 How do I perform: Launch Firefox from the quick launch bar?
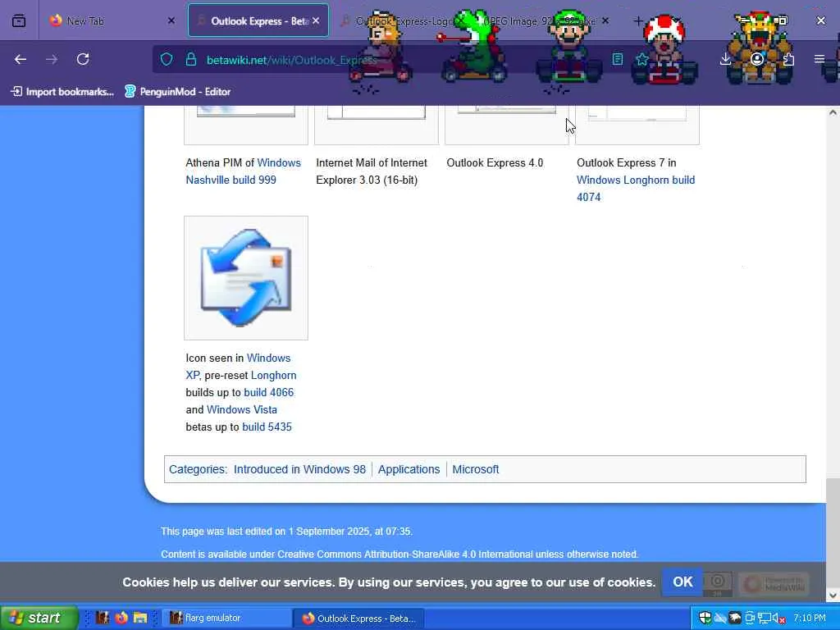point(121,618)
